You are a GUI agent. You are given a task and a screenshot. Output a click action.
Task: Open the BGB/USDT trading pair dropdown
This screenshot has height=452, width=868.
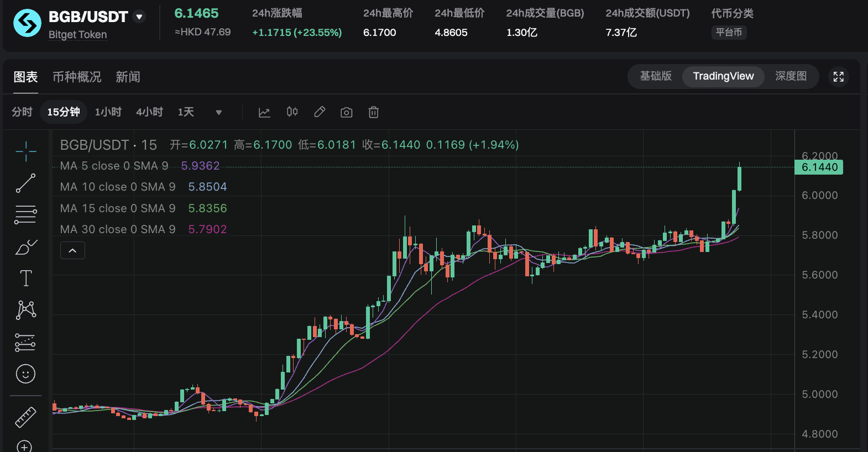point(140,17)
